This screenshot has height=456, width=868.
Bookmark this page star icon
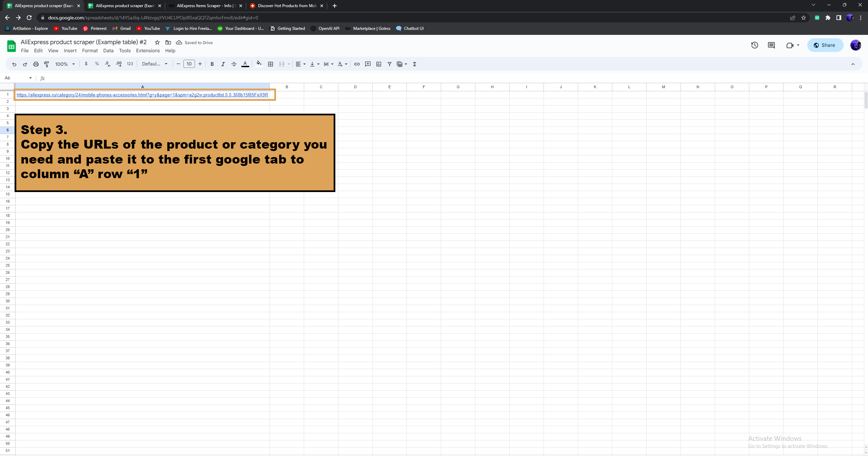coord(804,18)
